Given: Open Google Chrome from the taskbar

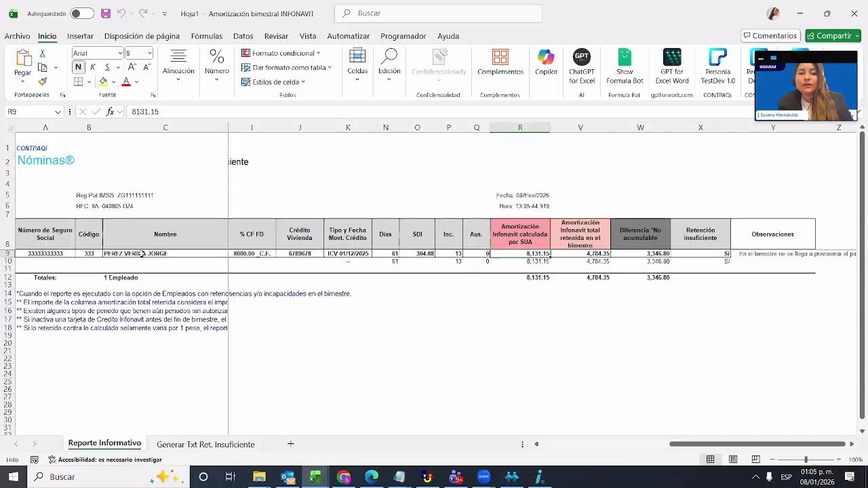Looking at the screenshot, I should (343, 477).
